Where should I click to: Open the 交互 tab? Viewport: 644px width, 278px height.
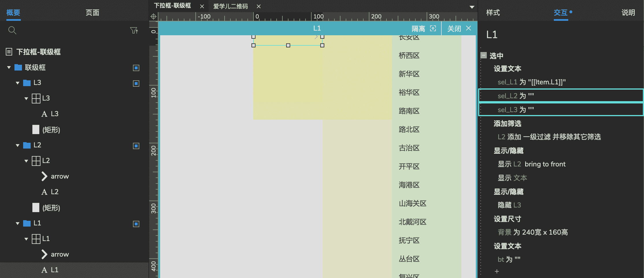coord(561,12)
